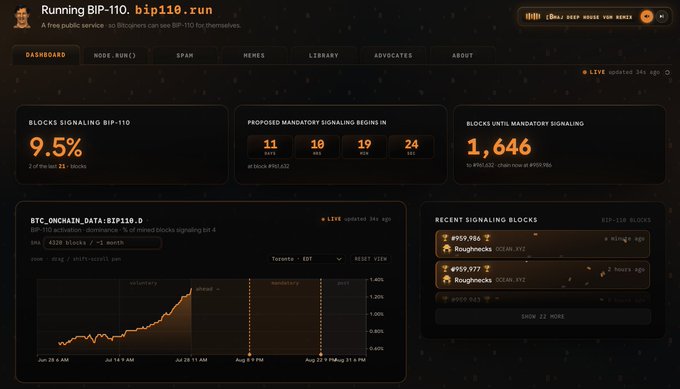
Task: Click the music track title text in the player
Action: 589,17
